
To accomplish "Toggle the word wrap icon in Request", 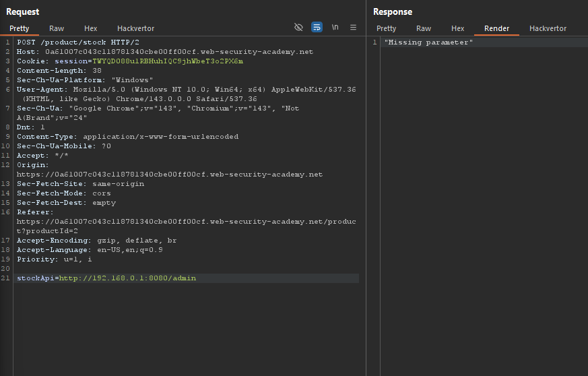I will [x=317, y=27].
